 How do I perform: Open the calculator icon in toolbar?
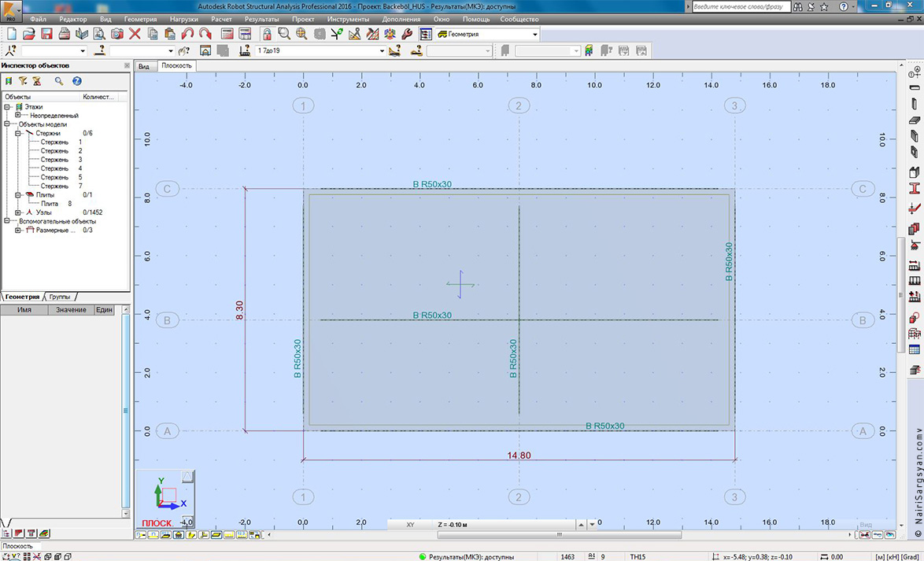(x=227, y=34)
